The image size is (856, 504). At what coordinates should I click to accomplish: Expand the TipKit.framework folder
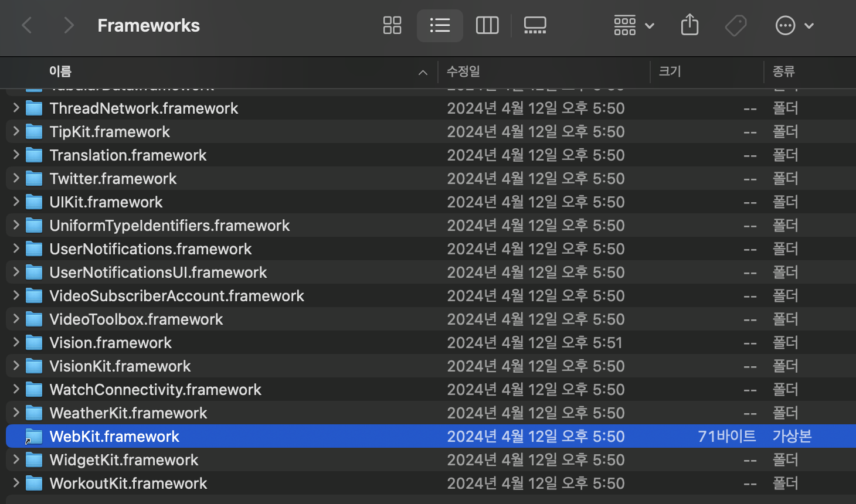16,131
